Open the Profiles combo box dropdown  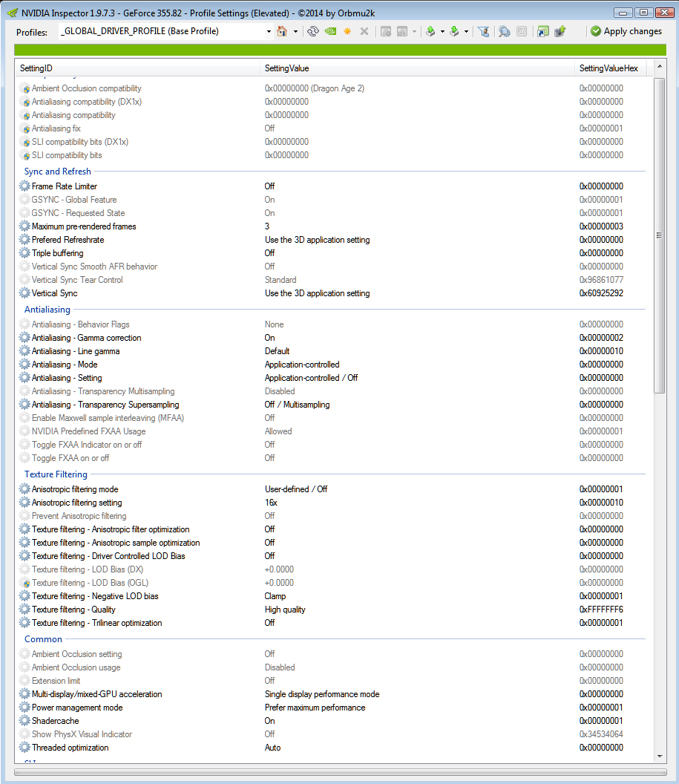[x=269, y=31]
